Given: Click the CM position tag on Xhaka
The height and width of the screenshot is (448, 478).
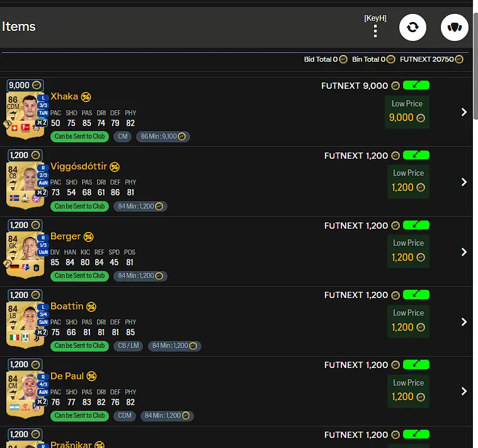Looking at the screenshot, I should pos(123,136).
